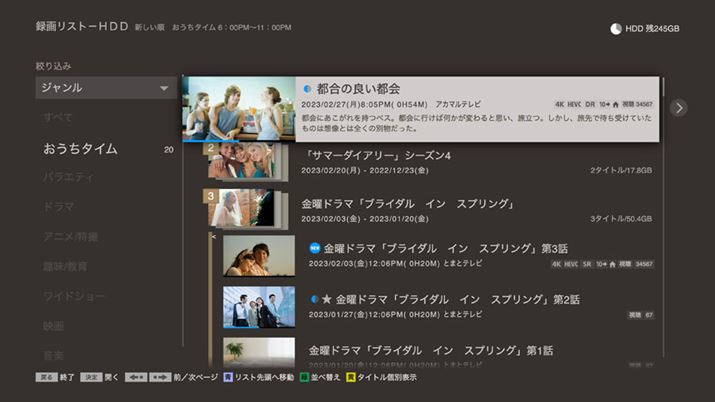Click the number 2 badge on サマーダイアリー thumbnail
The width and height of the screenshot is (715, 402).
pyautogui.click(x=210, y=148)
